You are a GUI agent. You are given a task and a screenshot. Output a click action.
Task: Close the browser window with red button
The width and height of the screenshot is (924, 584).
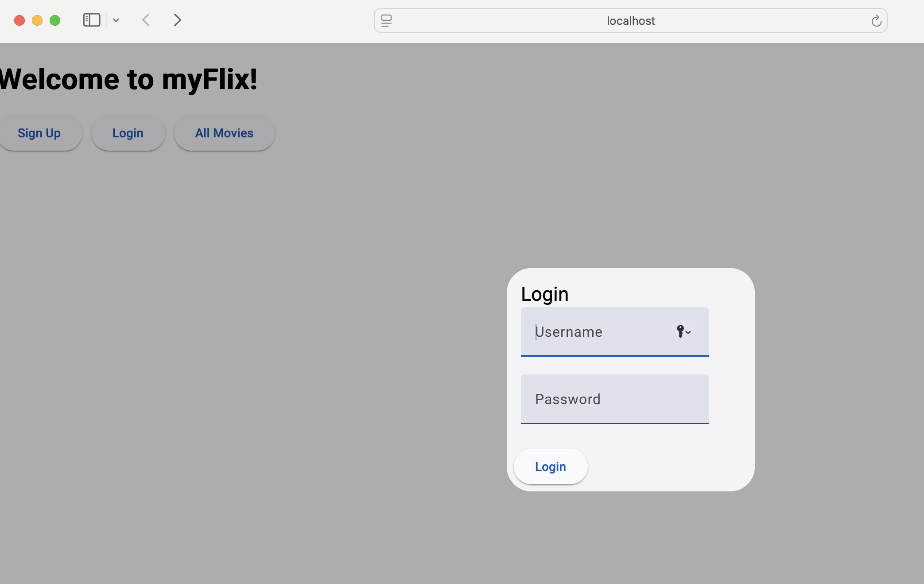tap(19, 20)
